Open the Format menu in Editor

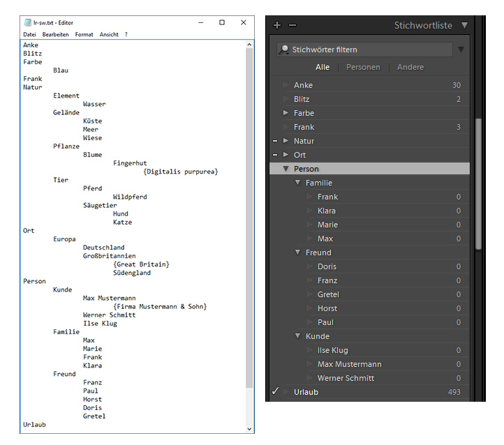(x=84, y=34)
